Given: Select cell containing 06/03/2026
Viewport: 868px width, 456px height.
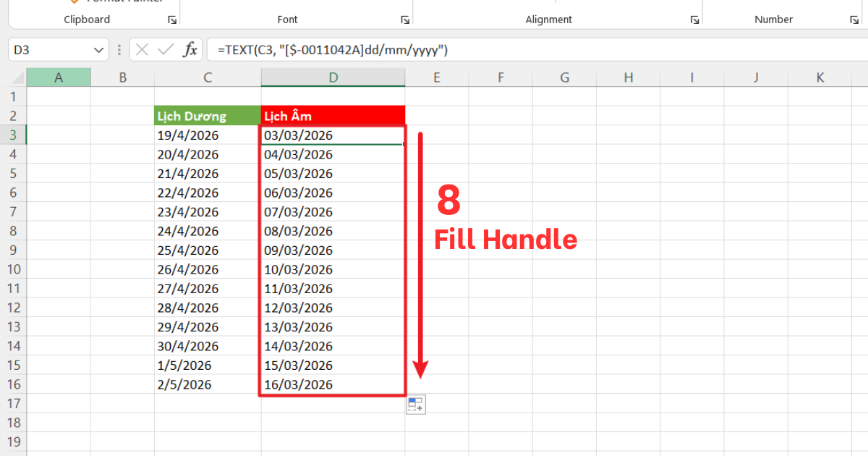Looking at the screenshot, I should click(333, 193).
